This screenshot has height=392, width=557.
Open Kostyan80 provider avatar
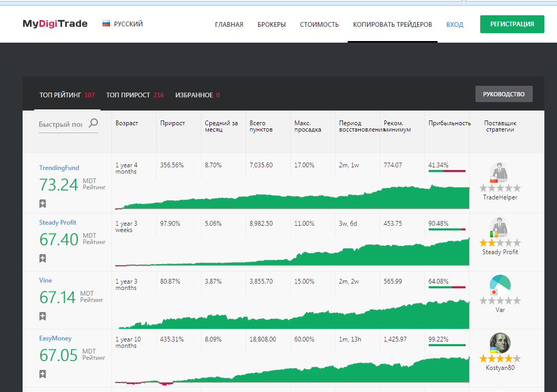[500, 343]
